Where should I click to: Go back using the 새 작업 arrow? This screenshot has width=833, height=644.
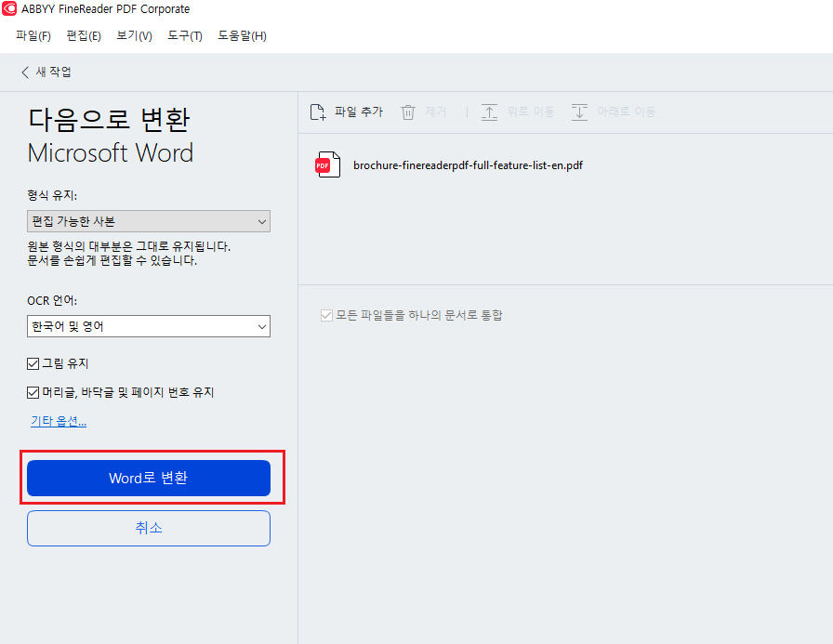click(24, 72)
